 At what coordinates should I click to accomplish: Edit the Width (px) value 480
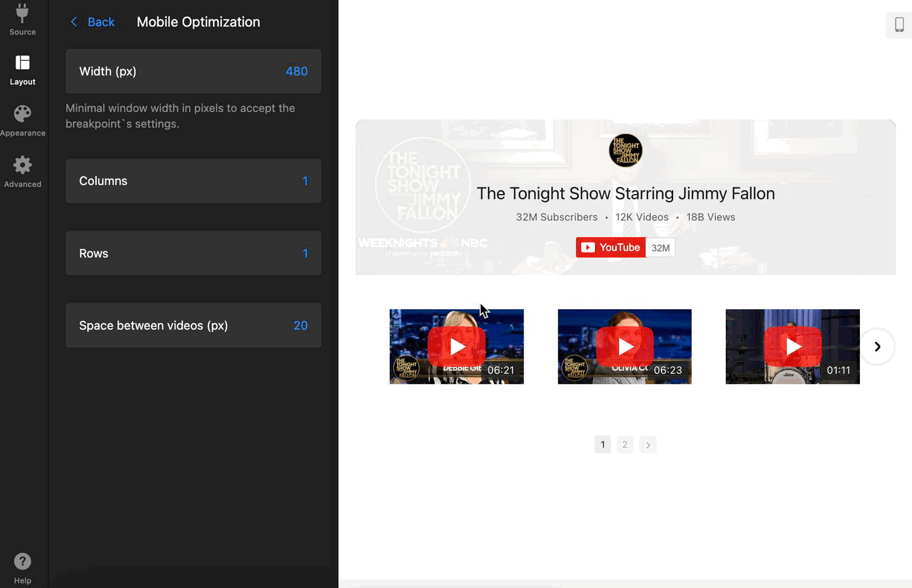coord(296,71)
